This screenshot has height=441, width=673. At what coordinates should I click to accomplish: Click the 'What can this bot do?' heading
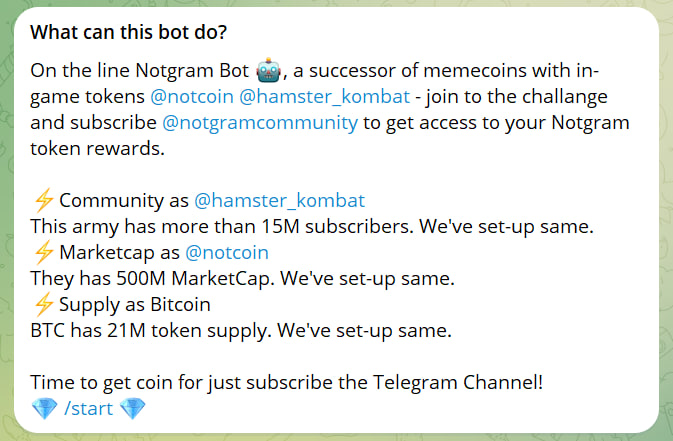point(129,32)
